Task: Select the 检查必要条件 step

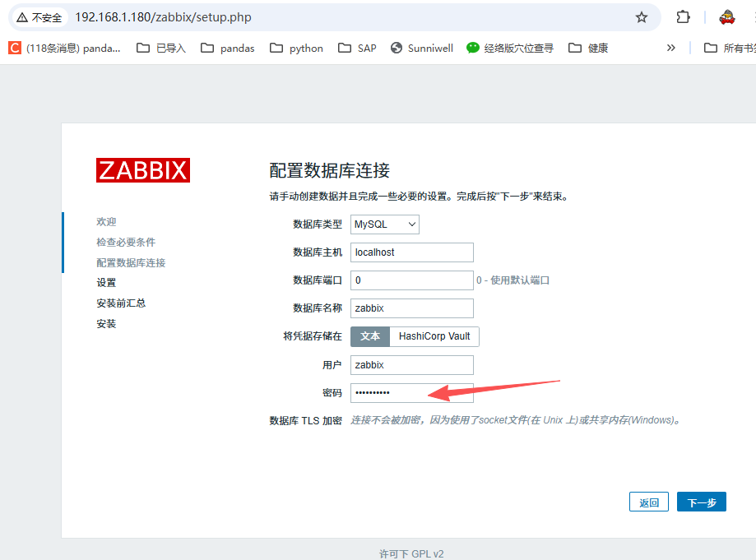Action: pyautogui.click(x=126, y=243)
